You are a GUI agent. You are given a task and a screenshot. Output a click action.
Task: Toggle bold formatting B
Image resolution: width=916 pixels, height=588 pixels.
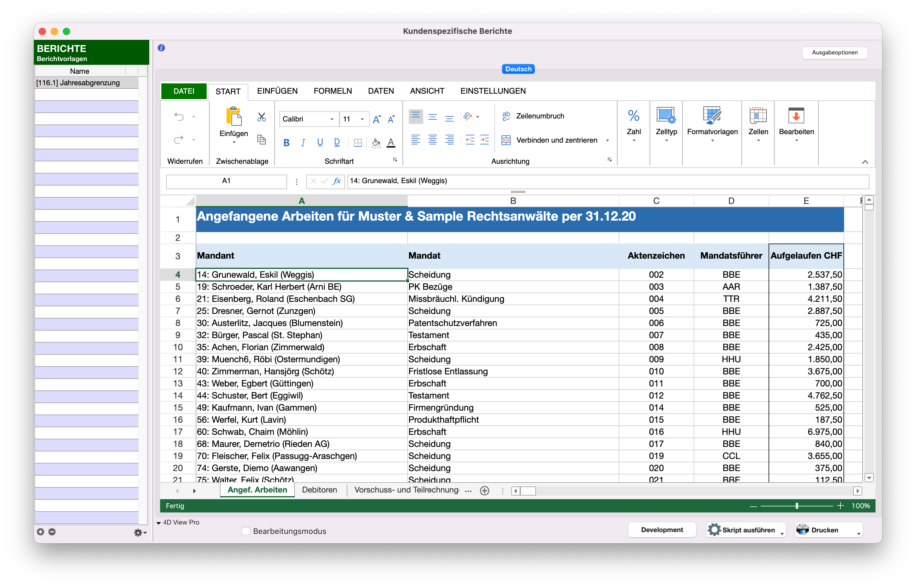(x=286, y=143)
